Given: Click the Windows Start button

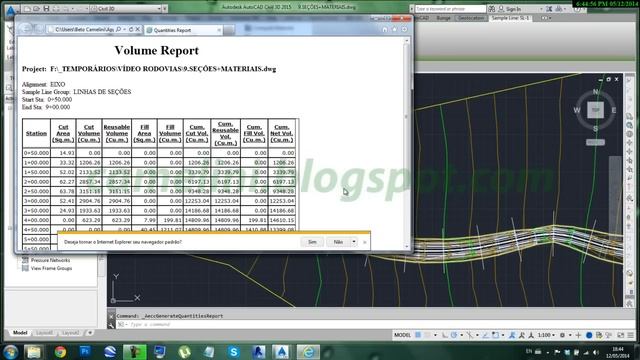Looking at the screenshot, I should pyautogui.click(x=10, y=351).
